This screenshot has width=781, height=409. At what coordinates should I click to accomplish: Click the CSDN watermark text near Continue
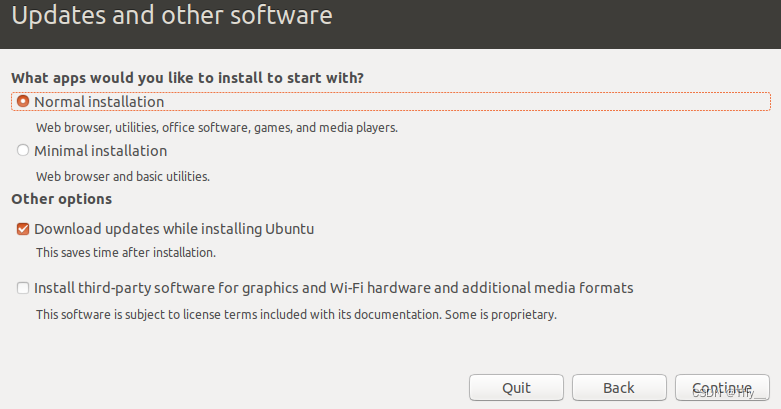[x=728, y=394]
